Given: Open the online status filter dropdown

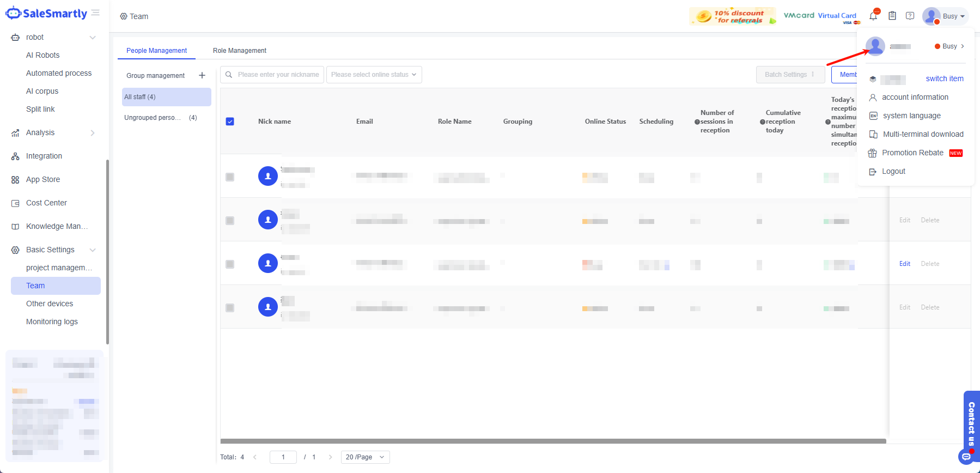Looking at the screenshot, I should (374, 75).
